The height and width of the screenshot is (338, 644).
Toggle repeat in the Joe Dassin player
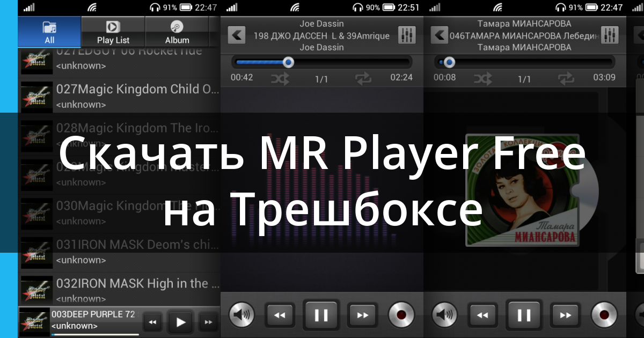click(x=363, y=79)
